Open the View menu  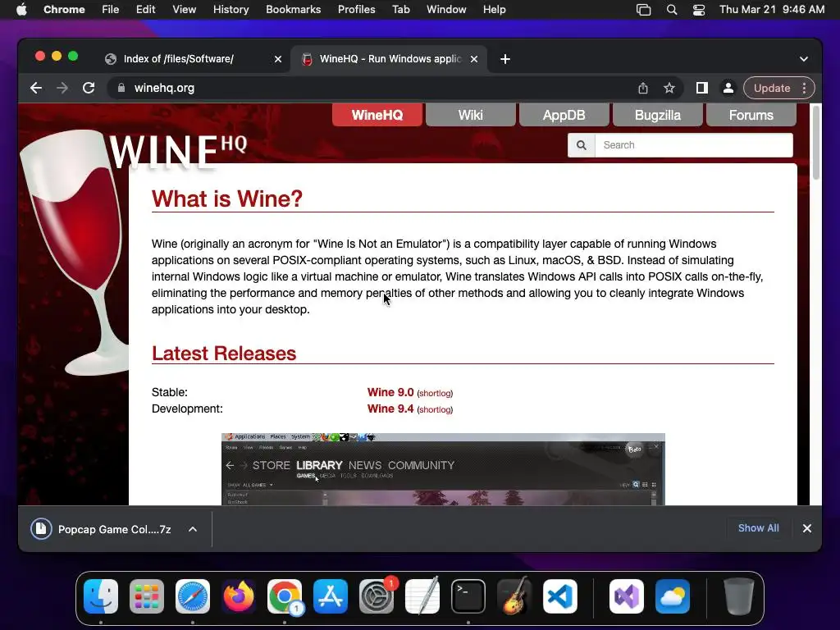184,10
